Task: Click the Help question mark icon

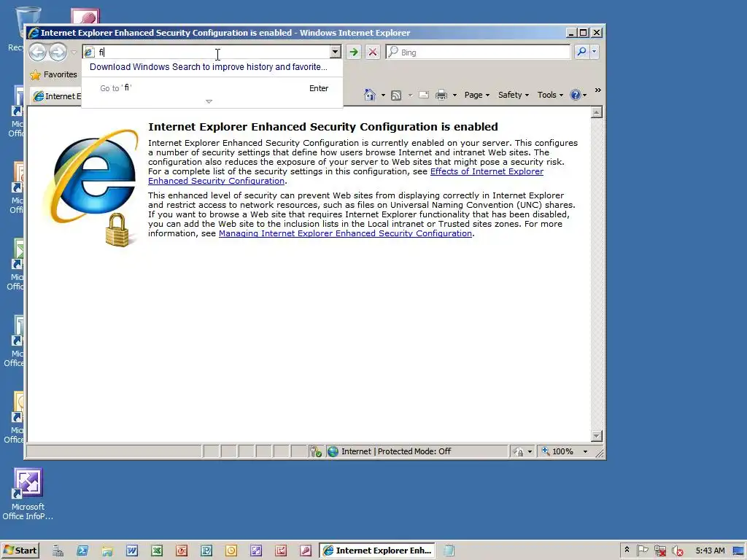Action: [576, 95]
